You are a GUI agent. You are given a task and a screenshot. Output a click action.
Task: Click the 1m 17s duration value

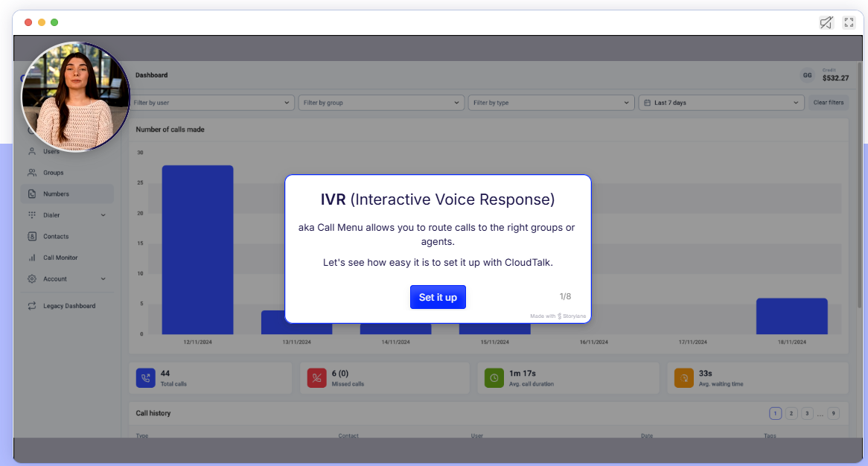tap(523, 374)
